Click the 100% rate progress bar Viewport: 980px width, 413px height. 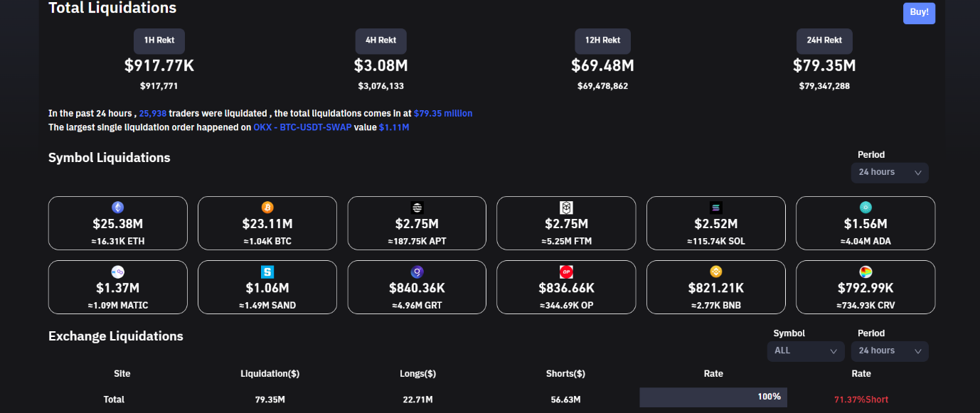713,397
